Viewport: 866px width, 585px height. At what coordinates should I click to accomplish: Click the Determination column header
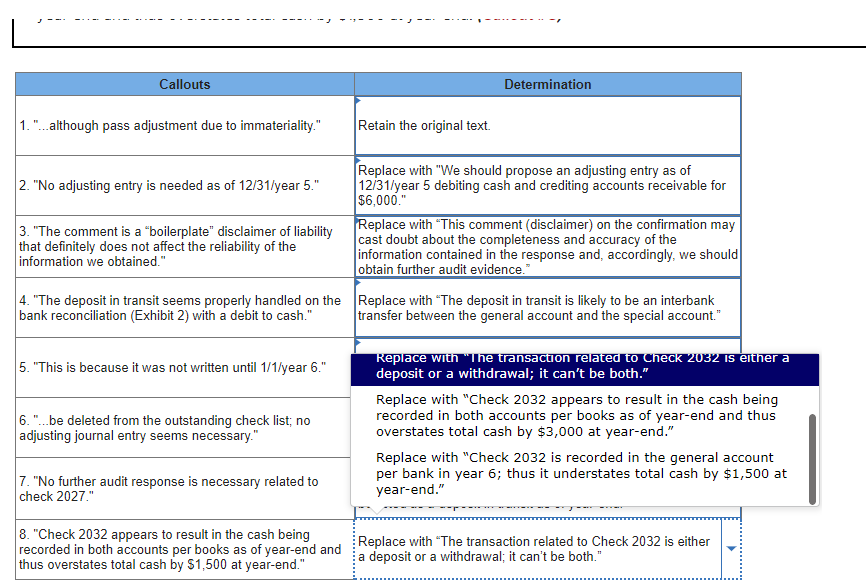(x=548, y=84)
